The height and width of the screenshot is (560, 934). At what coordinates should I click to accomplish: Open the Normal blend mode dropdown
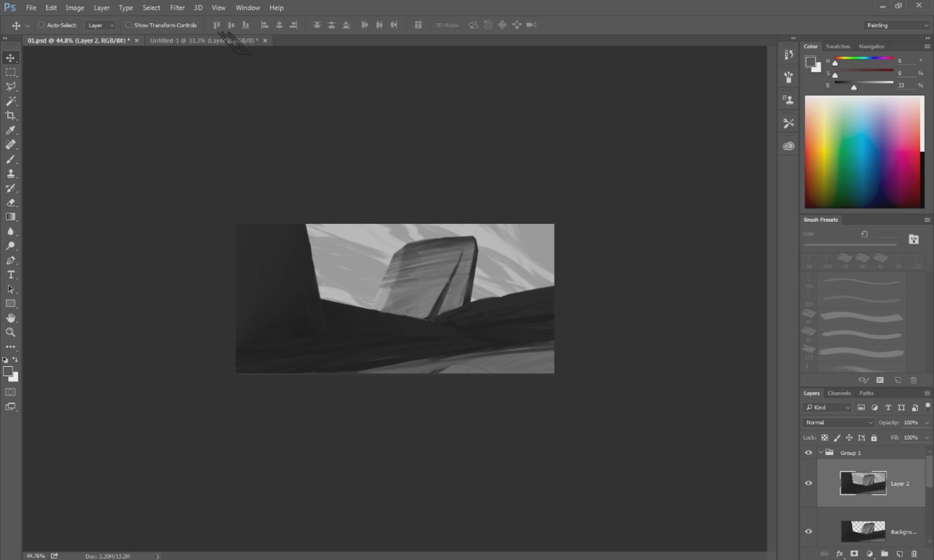coord(838,423)
